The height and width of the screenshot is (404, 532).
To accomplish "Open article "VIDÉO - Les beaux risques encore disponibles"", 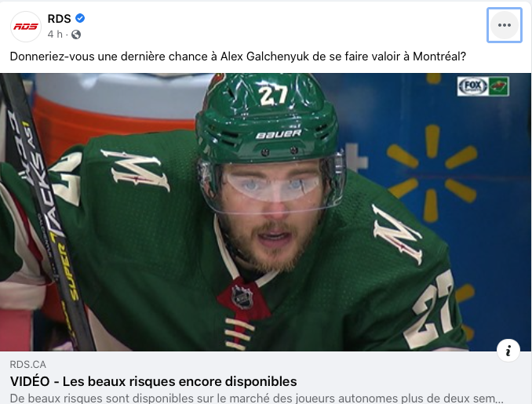I will pos(153,381).
